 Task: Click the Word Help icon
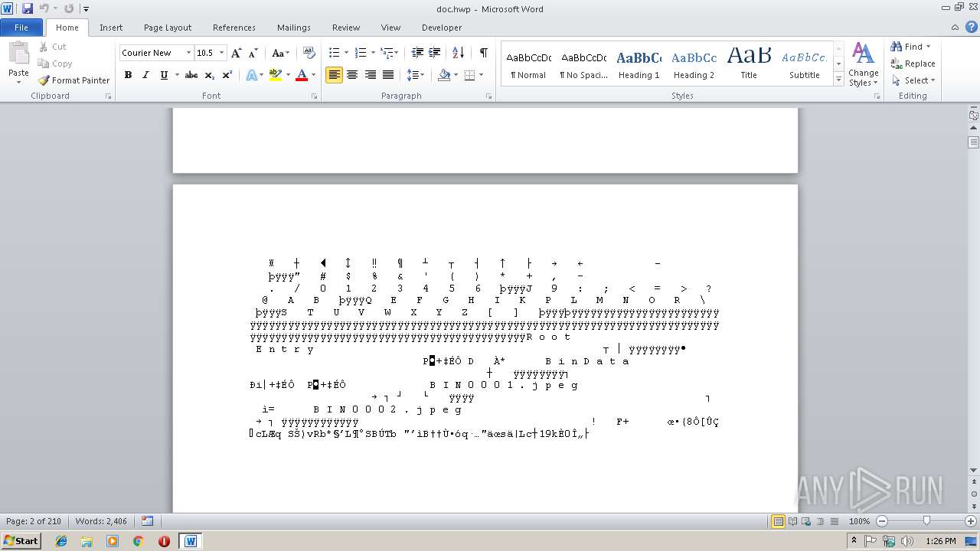coord(971,28)
